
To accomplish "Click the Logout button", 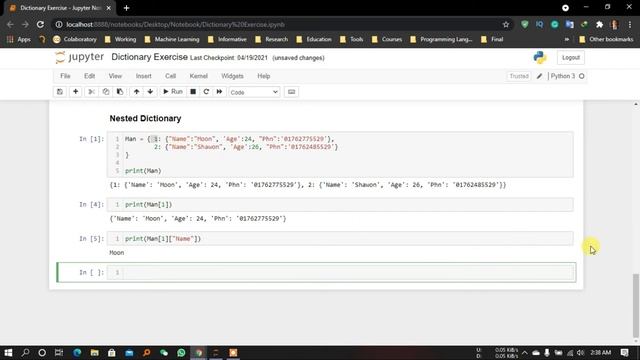I will (x=571, y=58).
